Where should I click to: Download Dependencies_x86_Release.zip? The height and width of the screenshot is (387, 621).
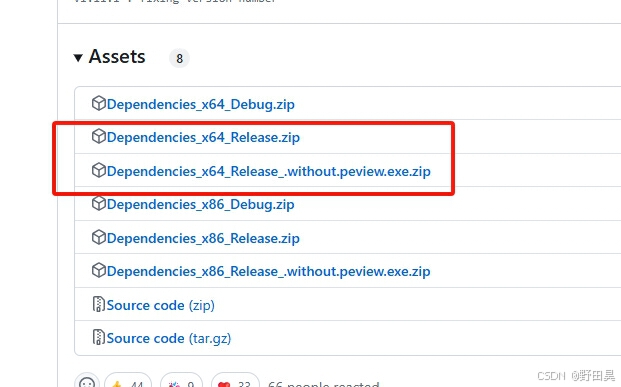[x=203, y=238]
